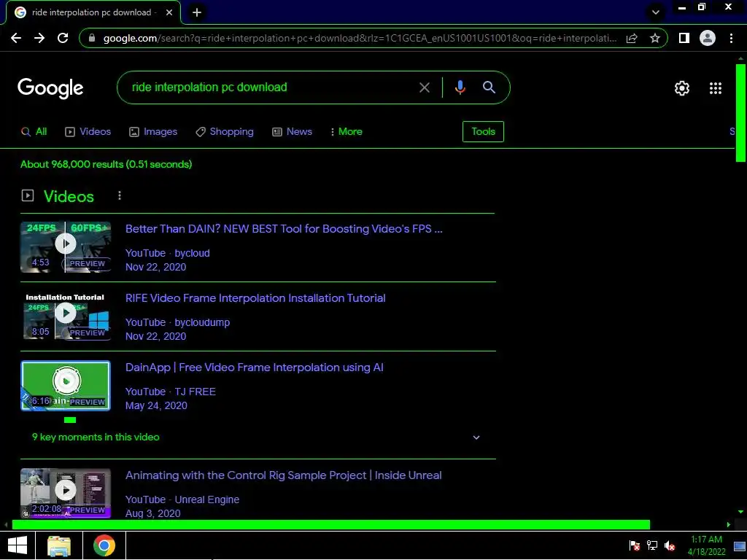
Task: Switch to the News tab
Action: [292, 132]
